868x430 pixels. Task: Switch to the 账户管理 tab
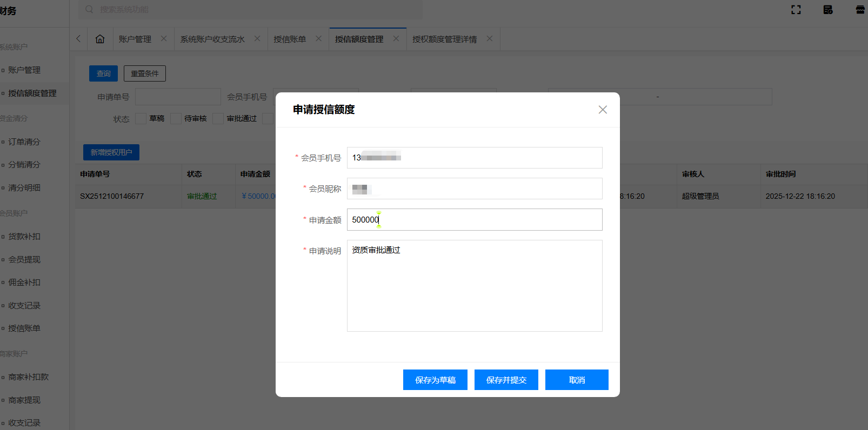tap(135, 39)
